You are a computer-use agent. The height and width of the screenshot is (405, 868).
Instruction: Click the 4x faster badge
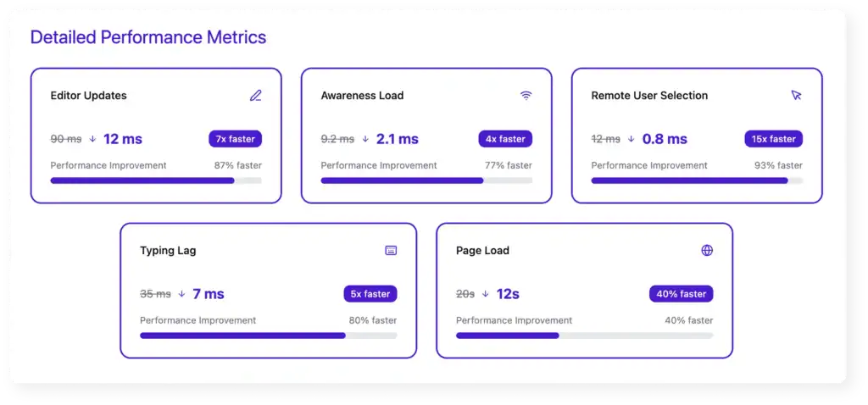pyautogui.click(x=506, y=139)
